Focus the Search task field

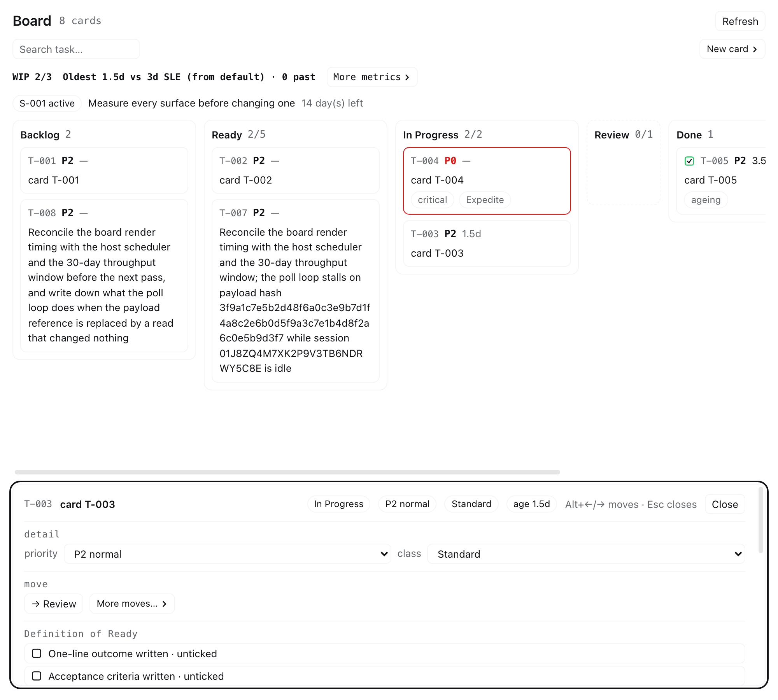pos(76,49)
